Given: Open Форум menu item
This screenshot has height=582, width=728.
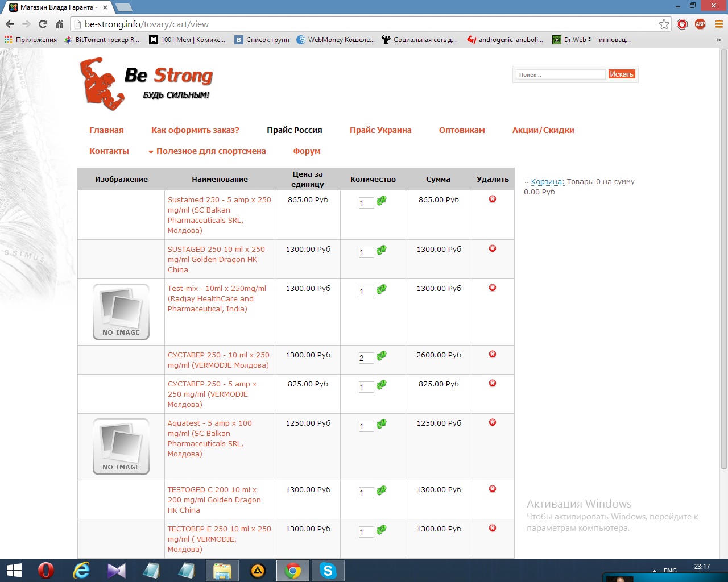Looking at the screenshot, I should 307,151.
